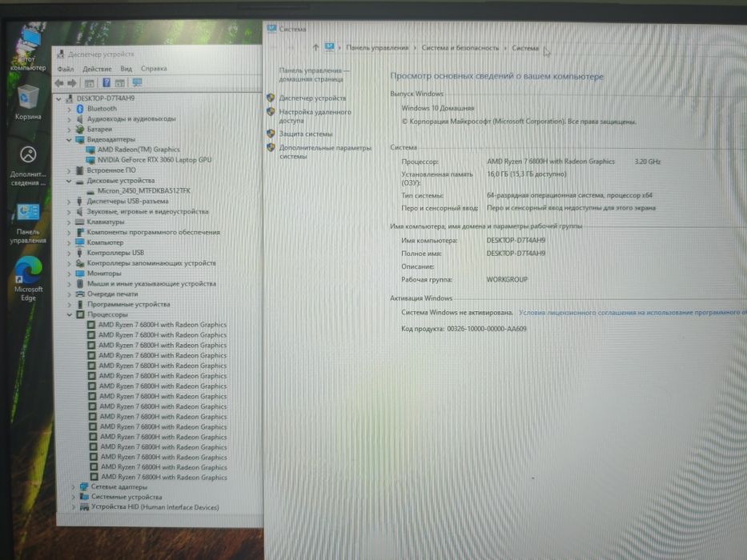This screenshot has width=747, height=560.
Task: Select 'Звуковые, игровые и видеоустройства' row
Action: 147,211
